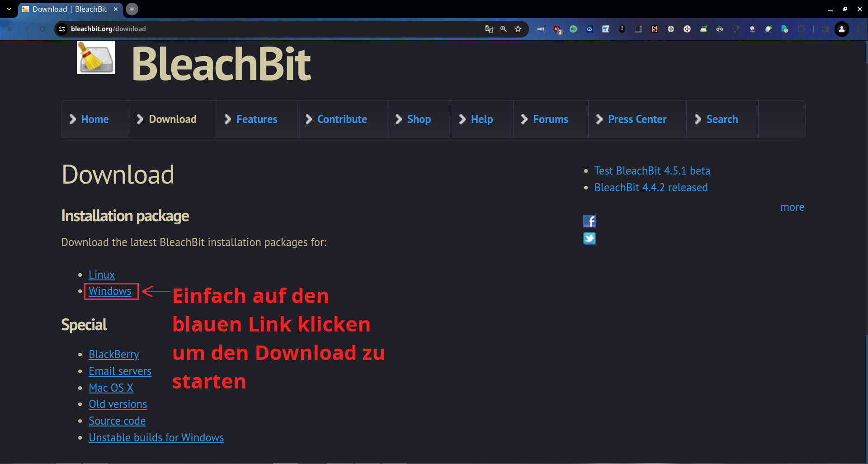Open the Old versions link
The height and width of the screenshot is (464, 868).
click(118, 404)
